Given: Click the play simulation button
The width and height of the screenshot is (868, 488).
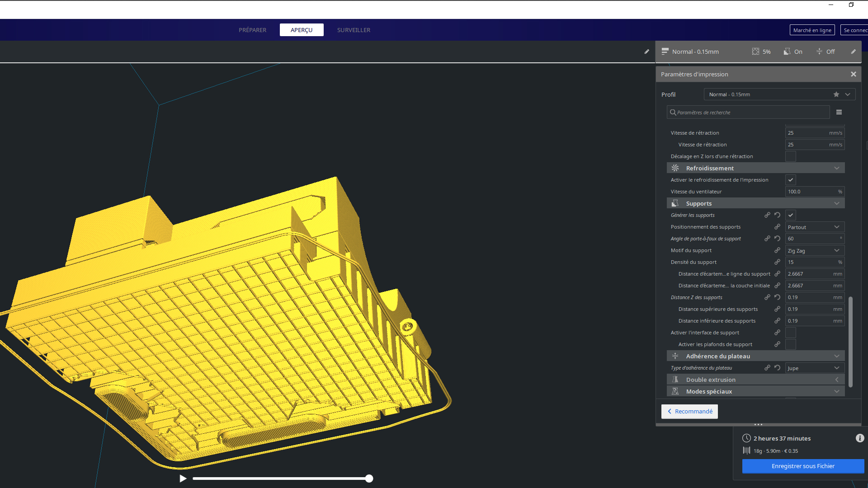Looking at the screenshot, I should click(x=183, y=479).
